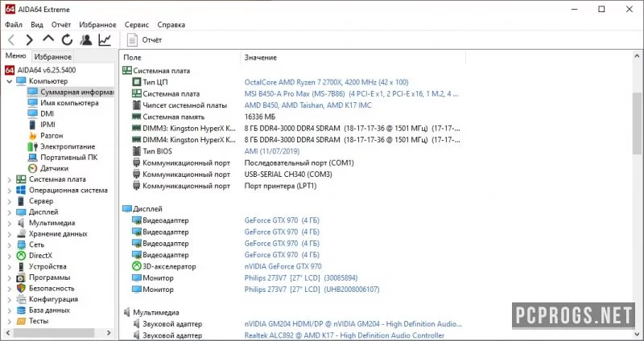Switch to the Избранное tab in sidebar
Screen dimensions: 644x341
[53, 56]
